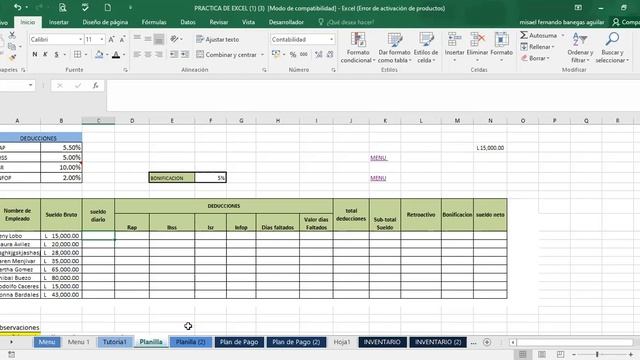Open the Diseño de página tab
Image resolution: width=640 pixels, height=360 pixels.
point(105,22)
